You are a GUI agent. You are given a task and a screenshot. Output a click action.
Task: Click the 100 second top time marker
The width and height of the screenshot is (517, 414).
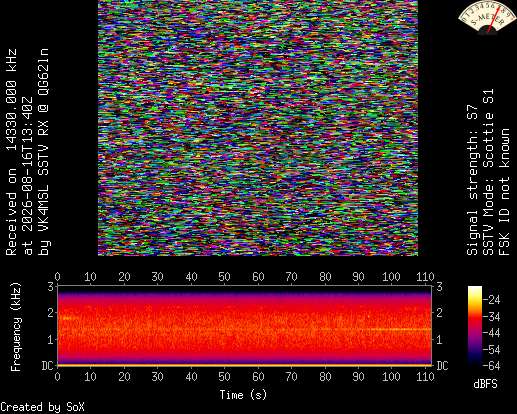point(391,277)
